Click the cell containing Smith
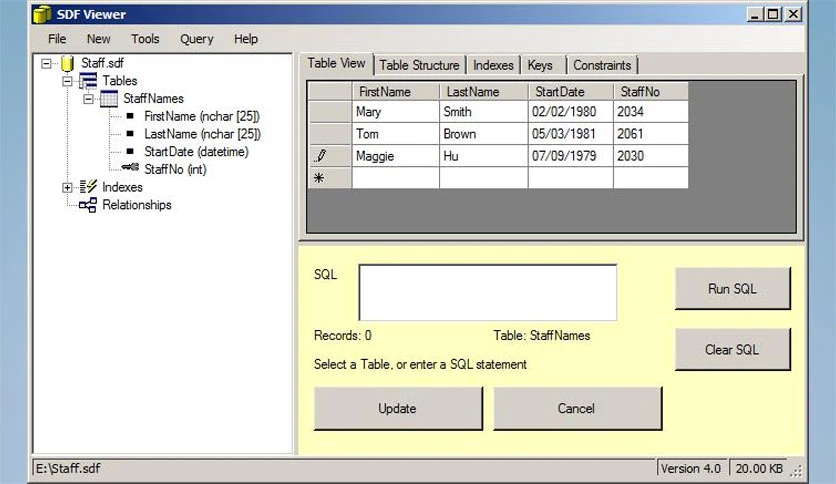 (x=484, y=111)
